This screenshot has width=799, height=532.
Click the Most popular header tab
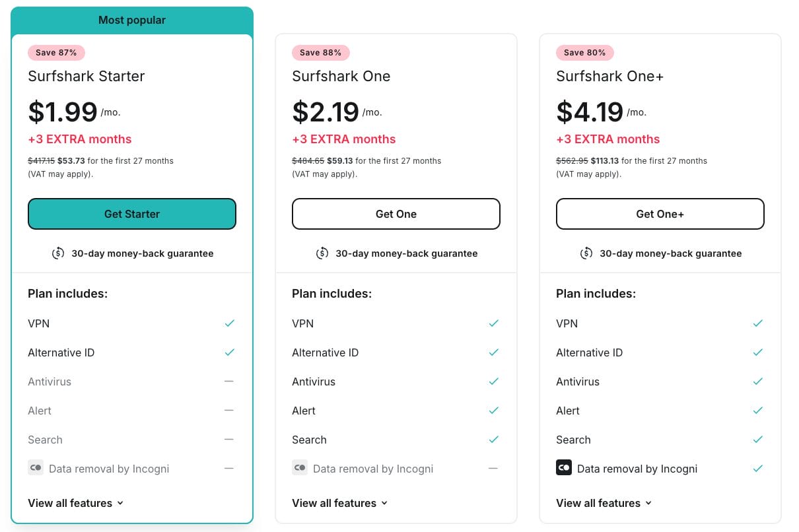tap(132, 20)
